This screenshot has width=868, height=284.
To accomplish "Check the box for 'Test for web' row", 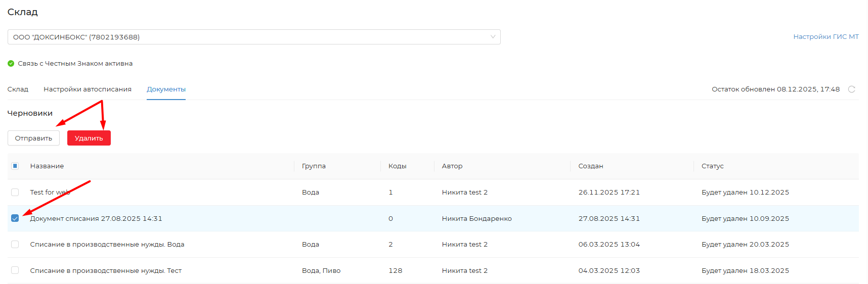I will [15, 192].
